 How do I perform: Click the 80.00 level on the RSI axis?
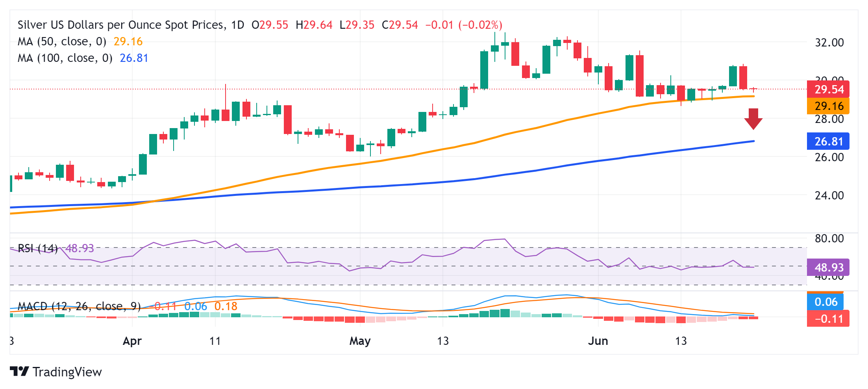[x=829, y=238]
